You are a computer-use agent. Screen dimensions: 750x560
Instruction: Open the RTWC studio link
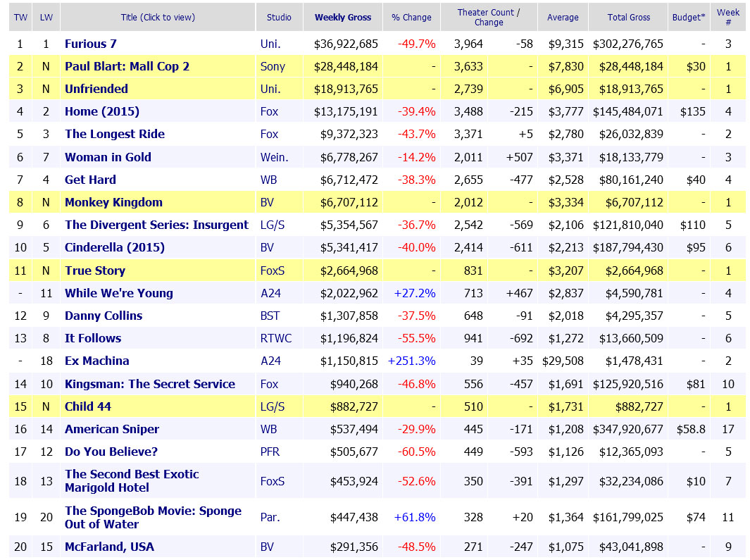click(x=275, y=338)
